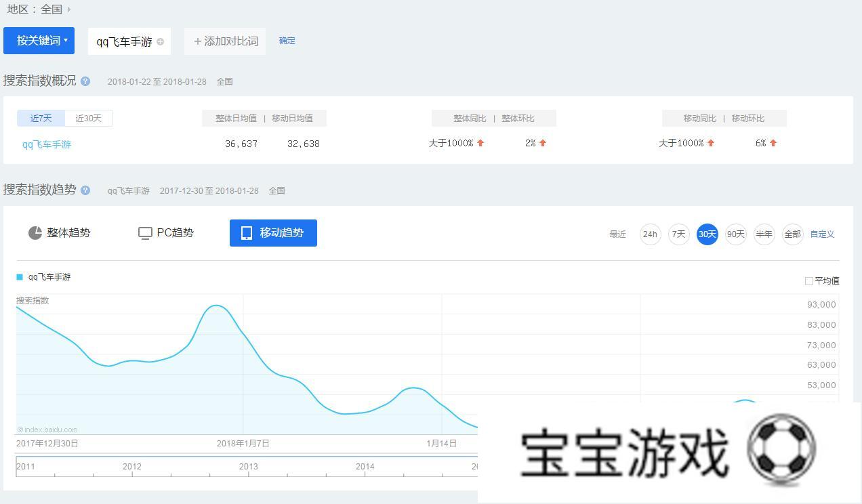Open the 自定义 custom range link
The width and height of the screenshot is (862, 504).
(822, 234)
